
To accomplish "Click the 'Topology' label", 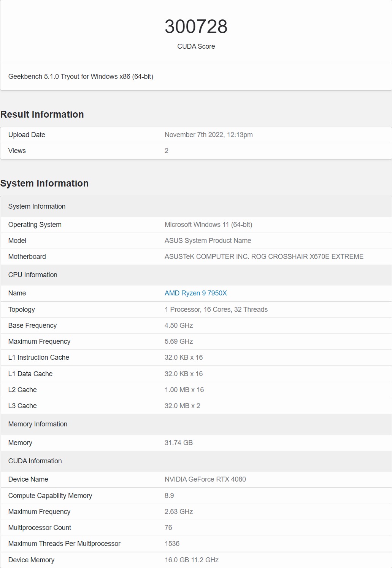I will click(21, 310).
